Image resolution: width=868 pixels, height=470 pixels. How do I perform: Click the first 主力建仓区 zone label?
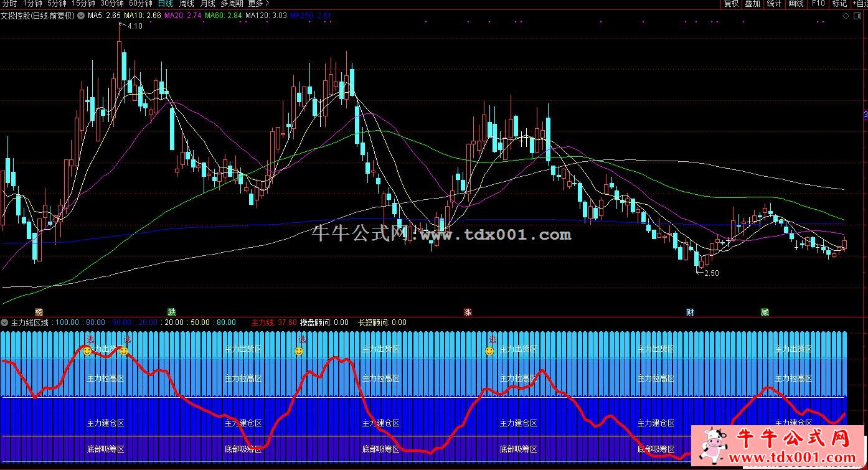coord(105,423)
